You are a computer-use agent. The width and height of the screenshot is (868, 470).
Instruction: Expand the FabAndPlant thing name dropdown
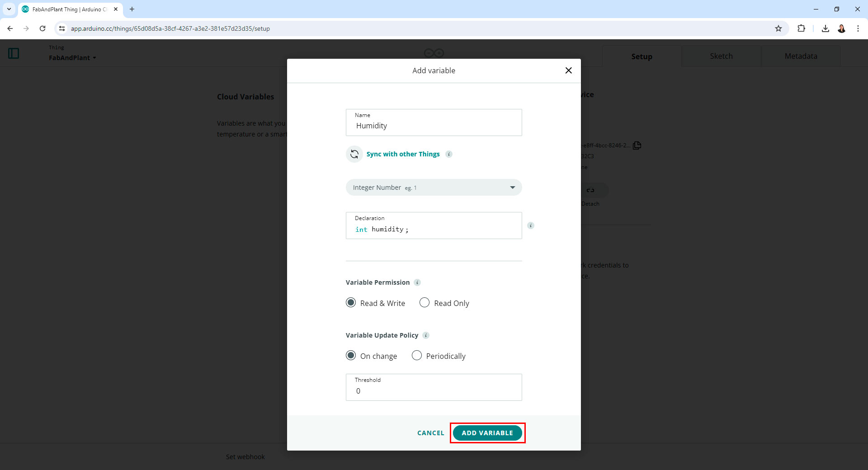click(72, 58)
